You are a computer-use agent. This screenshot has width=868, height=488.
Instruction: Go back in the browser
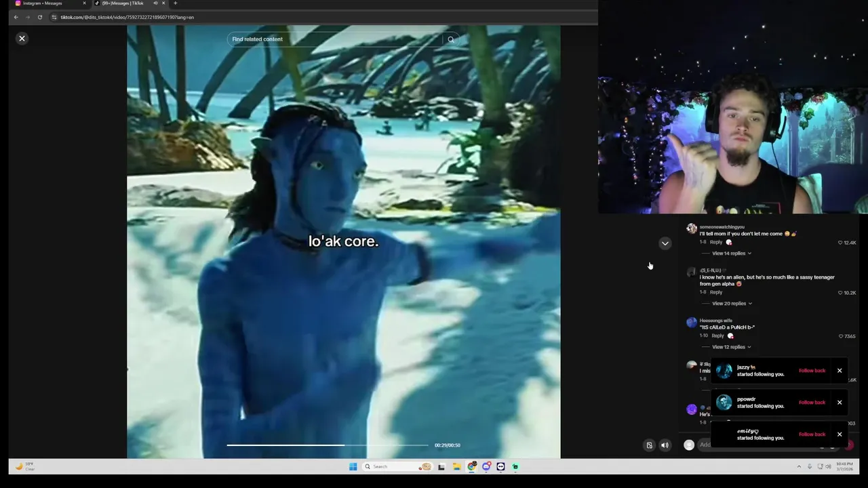[x=16, y=17]
